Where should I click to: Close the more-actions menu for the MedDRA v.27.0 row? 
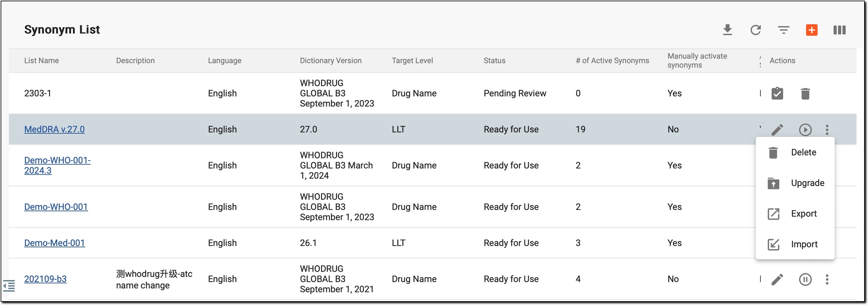[827, 130]
